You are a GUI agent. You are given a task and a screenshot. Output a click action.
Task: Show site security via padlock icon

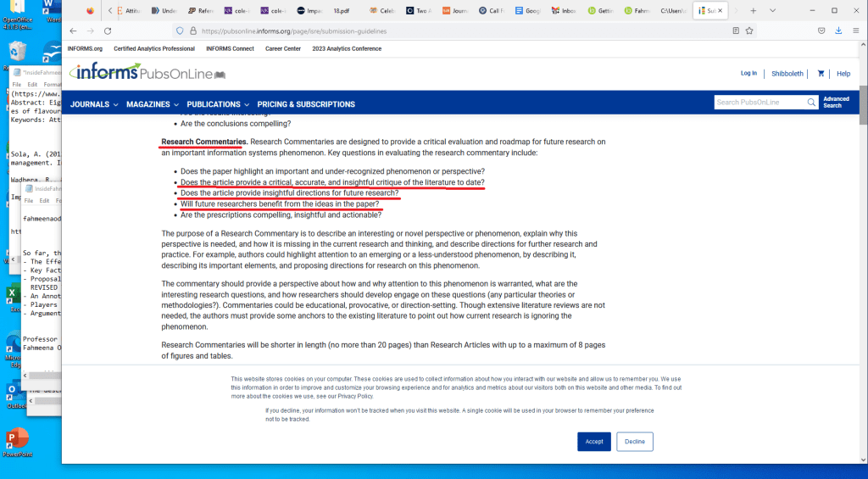pyautogui.click(x=193, y=31)
